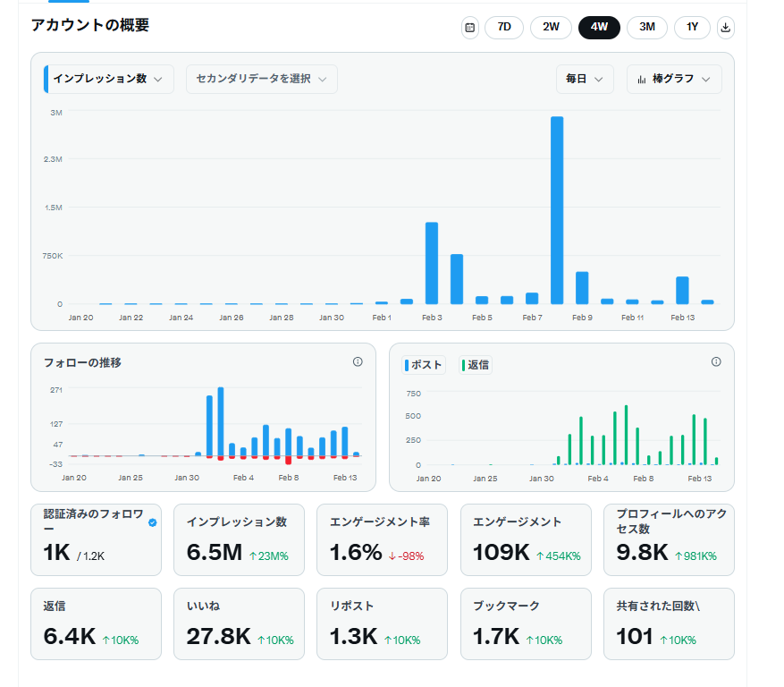Viewport: 784px width, 687px height.
Task: Click the Feb 9 impressions bar
Action: click(x=582, y=288)
